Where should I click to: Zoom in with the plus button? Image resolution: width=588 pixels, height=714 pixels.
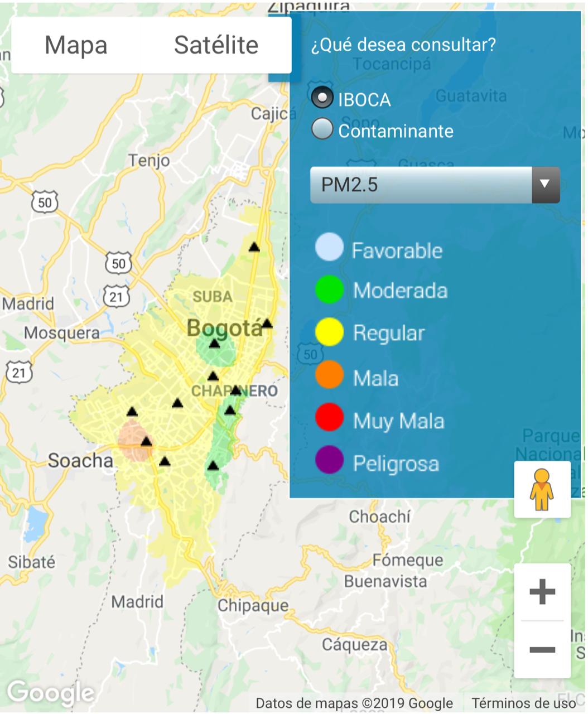[x=542, y=592]
